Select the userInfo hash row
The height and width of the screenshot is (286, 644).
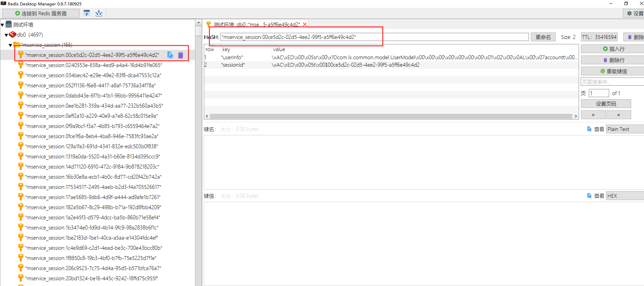[x=391, y=57]
